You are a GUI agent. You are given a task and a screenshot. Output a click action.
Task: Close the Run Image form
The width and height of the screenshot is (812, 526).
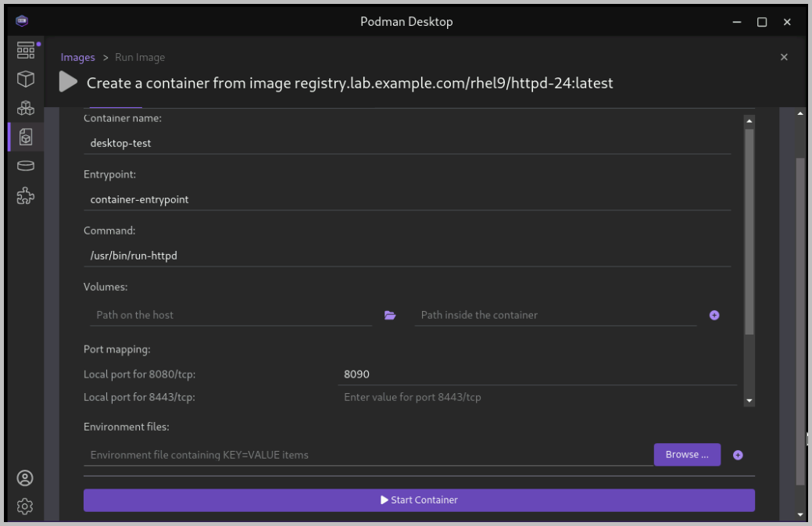(x=784, y=57)
